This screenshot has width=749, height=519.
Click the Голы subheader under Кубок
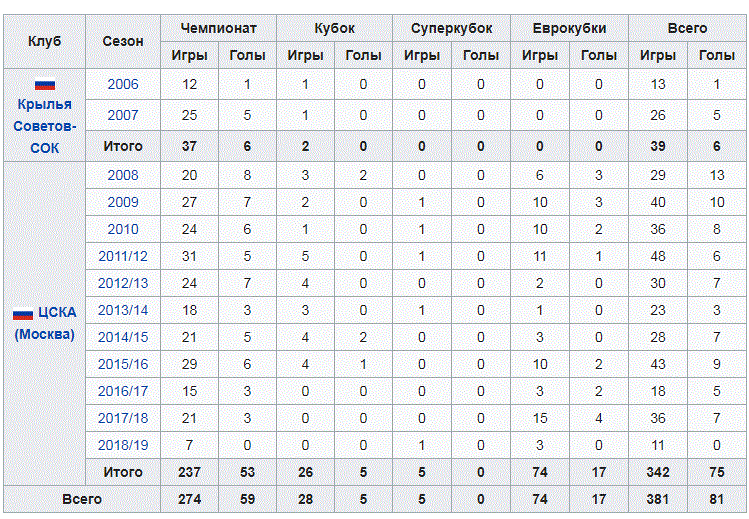[x=363, y=55]
